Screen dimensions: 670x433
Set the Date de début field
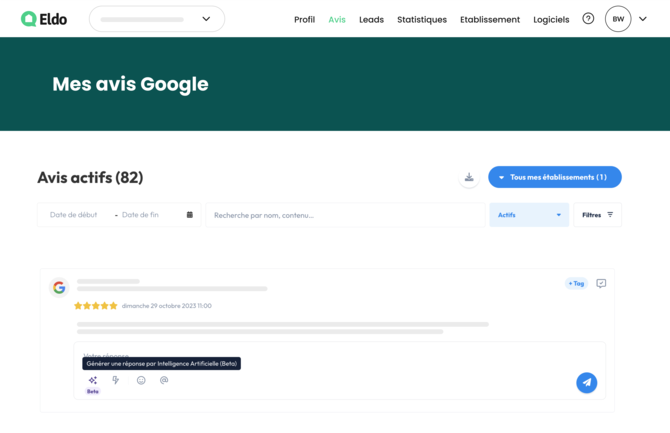click(73, 215)
